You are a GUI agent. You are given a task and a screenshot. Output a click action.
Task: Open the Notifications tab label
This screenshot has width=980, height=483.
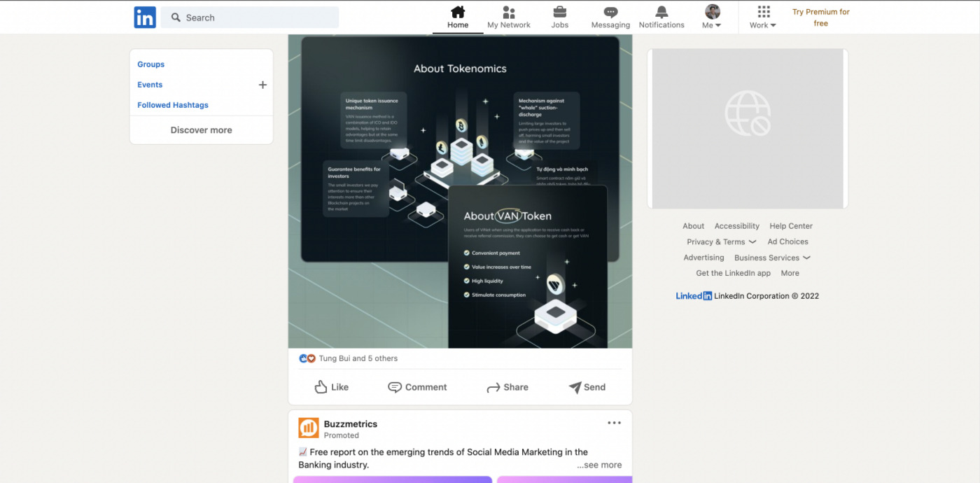661,25
